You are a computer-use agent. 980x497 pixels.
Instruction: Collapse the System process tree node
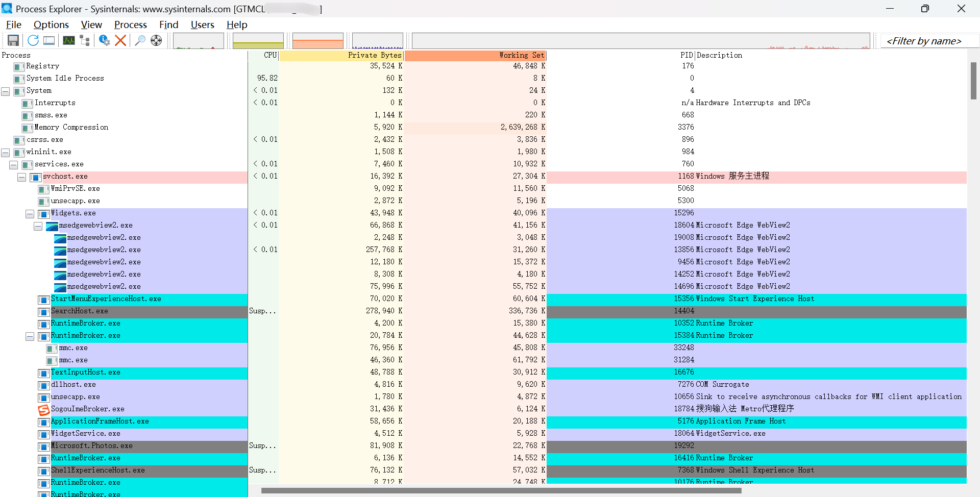[x=6, y=91]
